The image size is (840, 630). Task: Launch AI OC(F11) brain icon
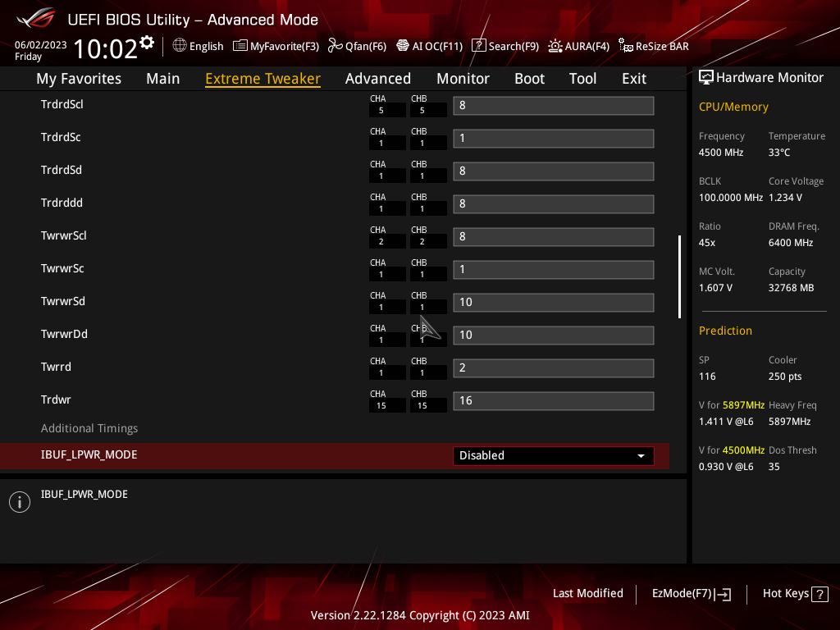[402, 46]
